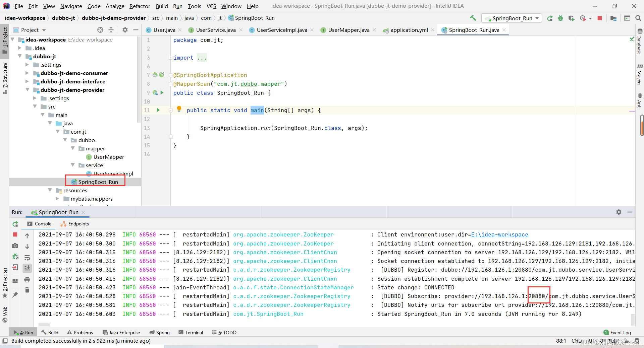Expand the .idea folder
Image resolution: width=644 pixels, height=348 pixels.
[x=20, y=48]
